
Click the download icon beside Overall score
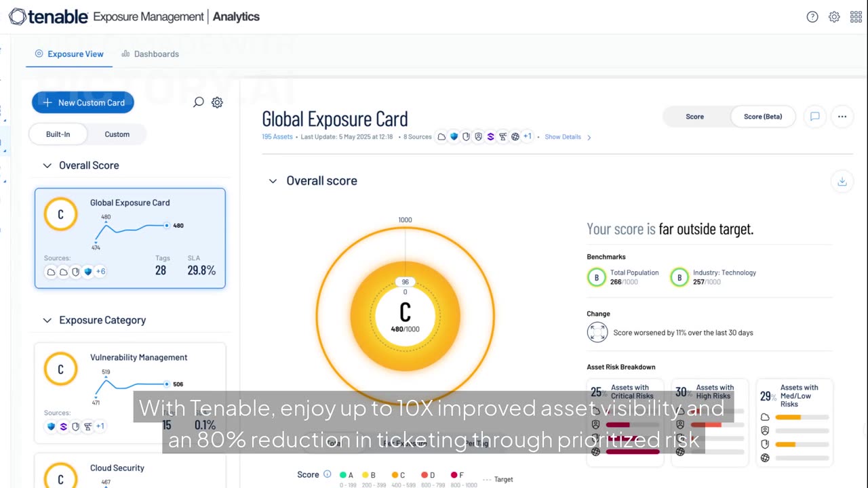tap(842, 181)
